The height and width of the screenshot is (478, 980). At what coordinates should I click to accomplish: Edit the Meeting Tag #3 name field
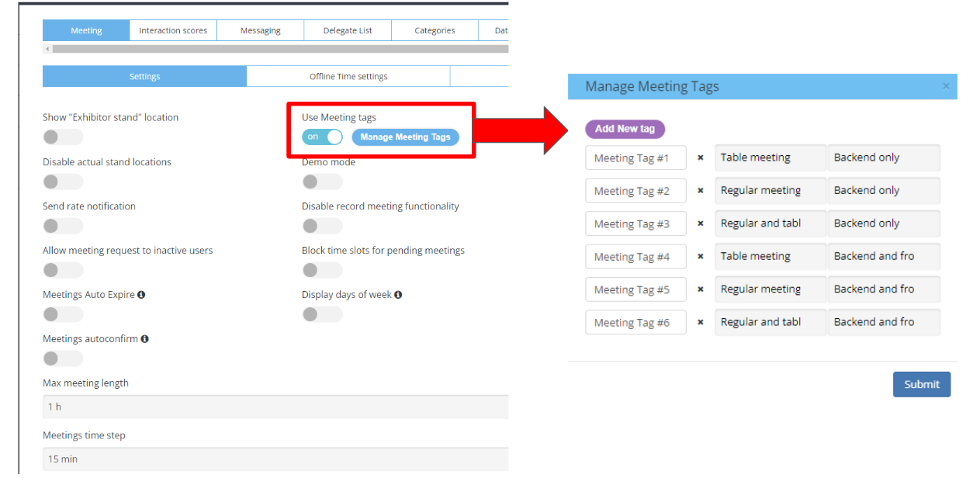click(635, 223)
